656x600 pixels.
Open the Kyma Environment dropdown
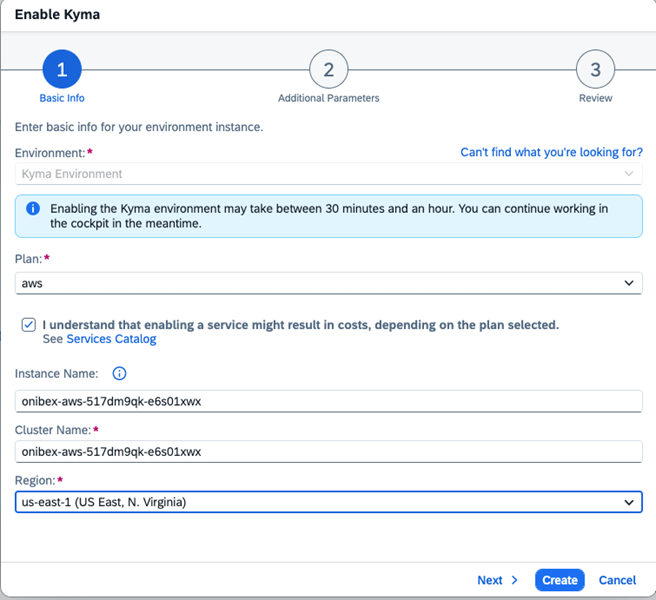(328, 174)
